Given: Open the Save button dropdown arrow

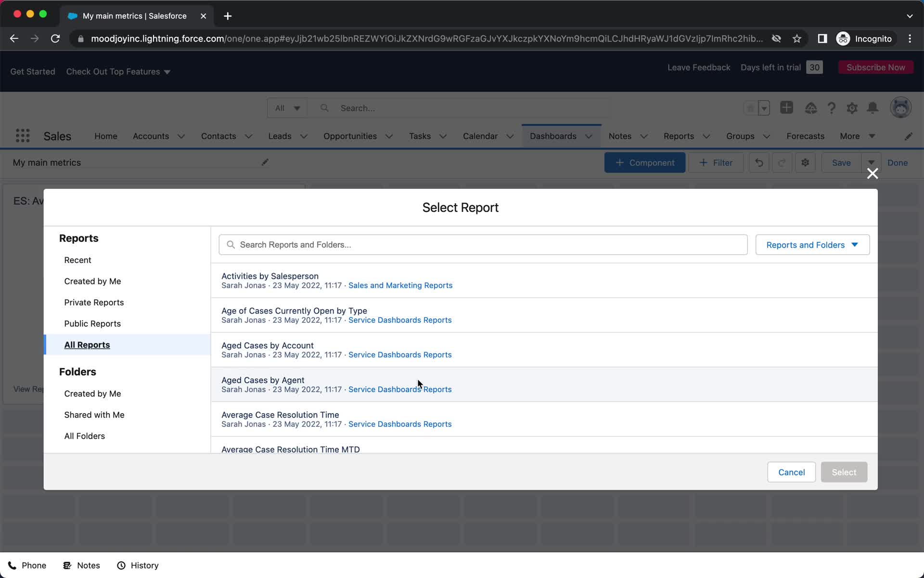Looking at the screenshot, I should [871, 163].
